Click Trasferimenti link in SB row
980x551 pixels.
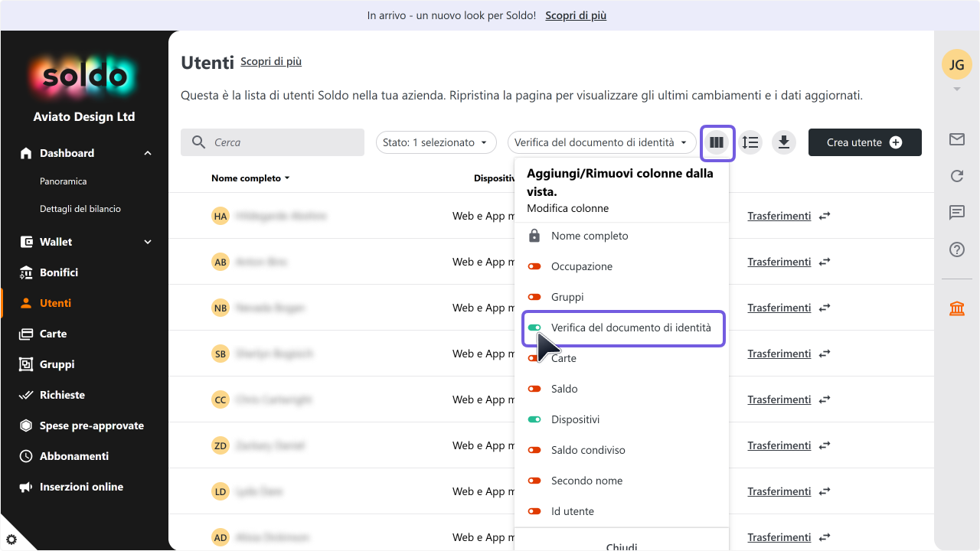(779, 354)
